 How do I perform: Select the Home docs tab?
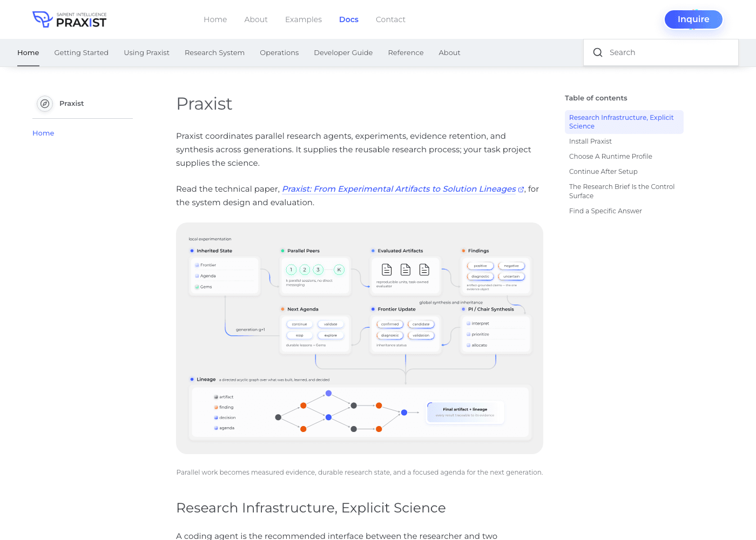click(x=28, y=52)
